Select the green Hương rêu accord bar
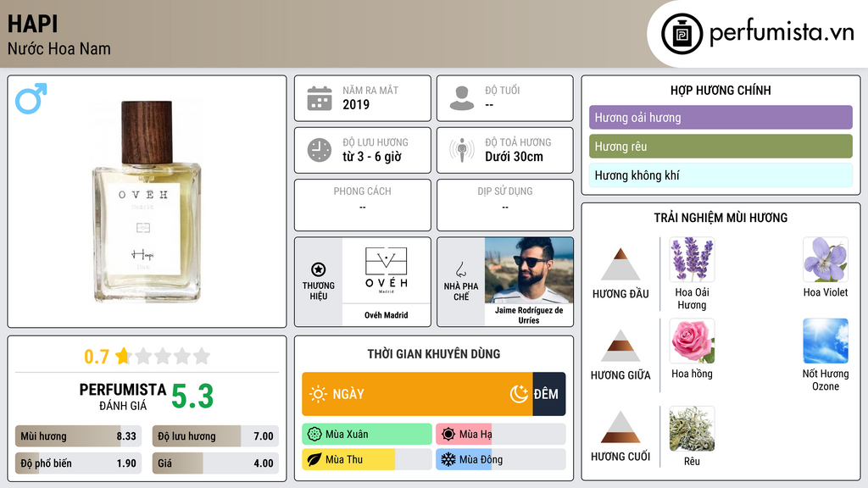 (721, 146)
